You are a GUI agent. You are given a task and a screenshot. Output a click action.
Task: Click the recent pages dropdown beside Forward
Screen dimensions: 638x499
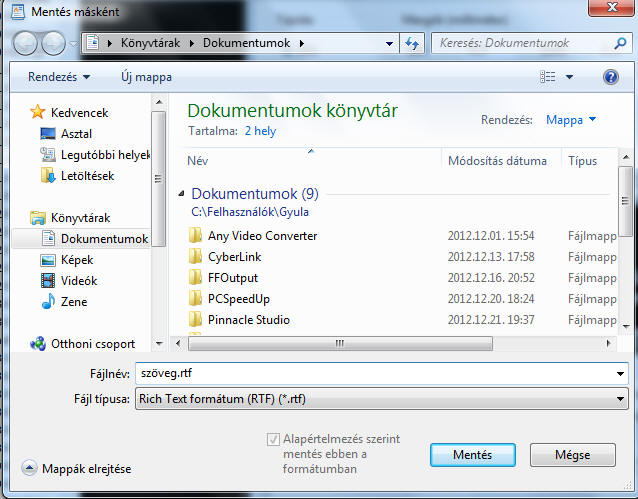73,43
